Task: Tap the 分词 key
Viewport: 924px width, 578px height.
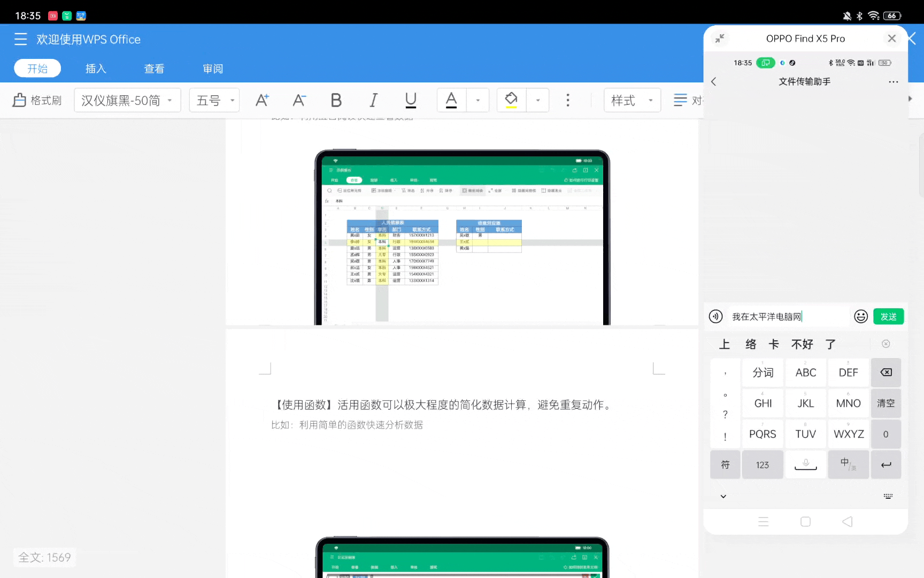Action: [763, 372]
